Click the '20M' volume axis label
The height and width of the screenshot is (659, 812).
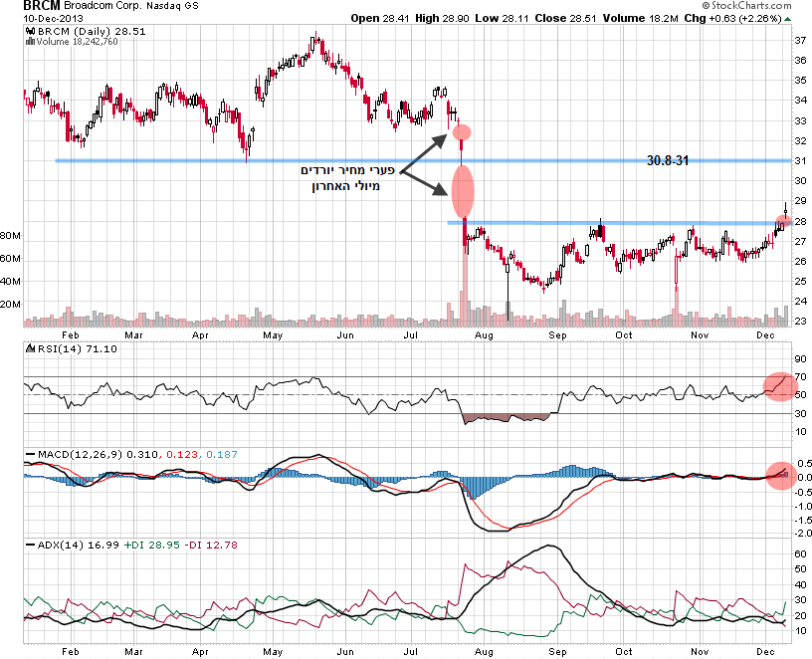10,304
